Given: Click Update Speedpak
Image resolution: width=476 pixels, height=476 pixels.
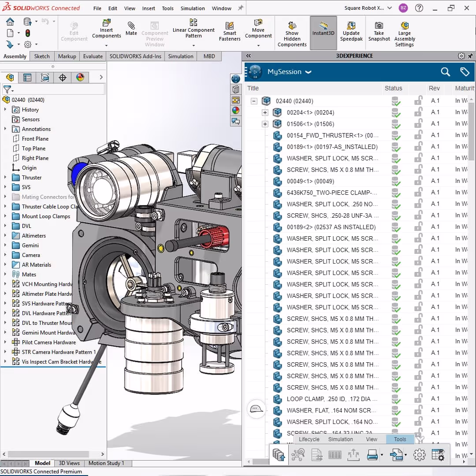Looking at the screenshot, I should tap(351, 31).
